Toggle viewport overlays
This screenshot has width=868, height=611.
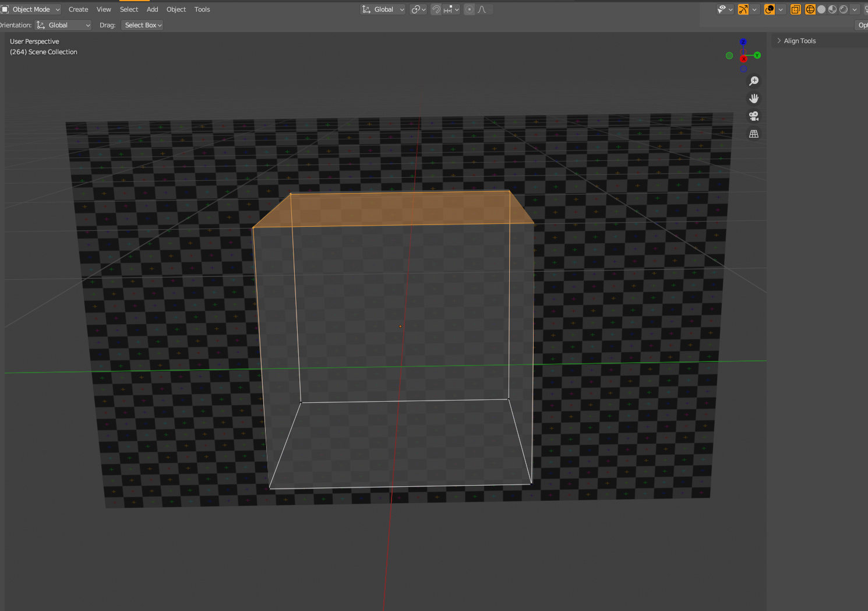tap(770, 9)
